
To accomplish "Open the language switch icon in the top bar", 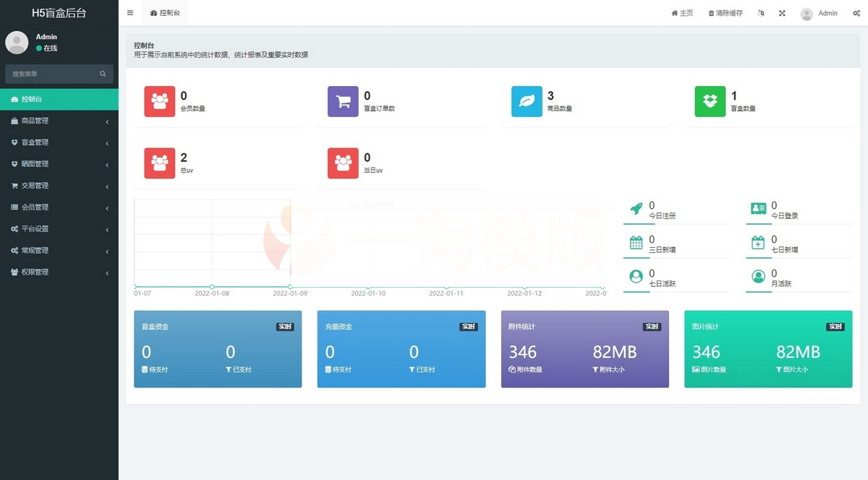I will pos(761,13).
